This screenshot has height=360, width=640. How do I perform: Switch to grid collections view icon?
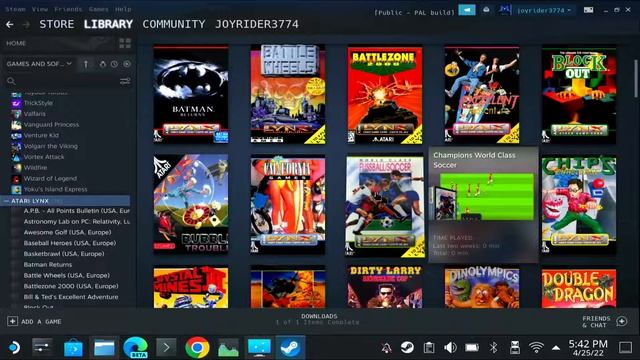[x=125, y=43]
